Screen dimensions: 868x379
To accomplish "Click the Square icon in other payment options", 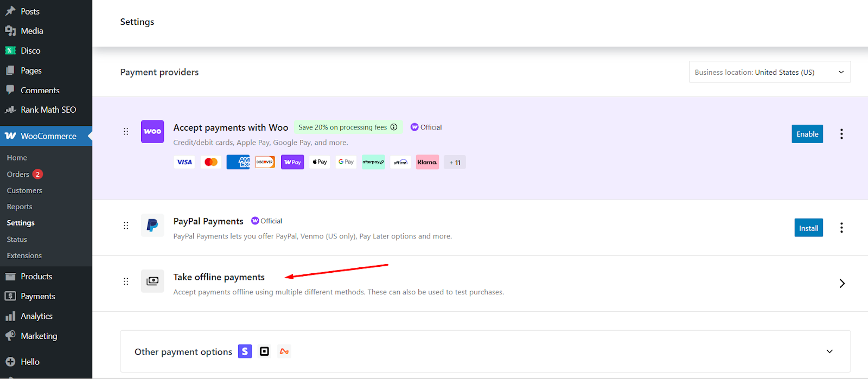I will pos(264,351).
